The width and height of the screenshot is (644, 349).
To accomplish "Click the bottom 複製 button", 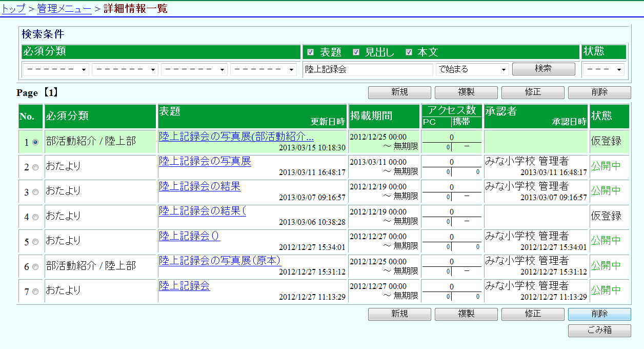I will point(466,314).
